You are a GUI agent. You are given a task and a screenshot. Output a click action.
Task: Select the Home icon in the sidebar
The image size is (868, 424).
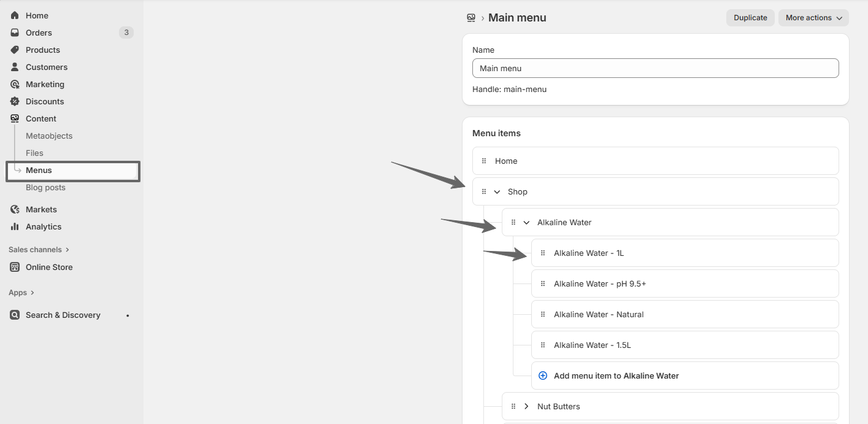[x=14, y=15]
